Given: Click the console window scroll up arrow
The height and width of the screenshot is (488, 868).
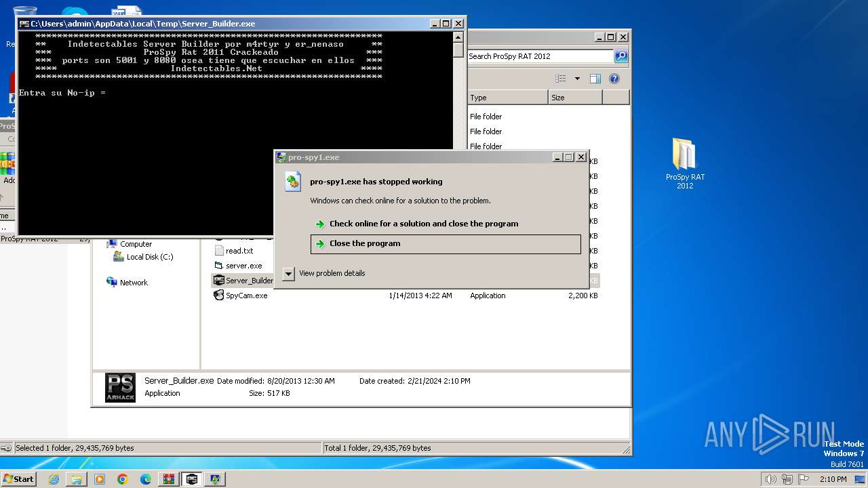Looking at the screenshot, I should click(458, 38).
